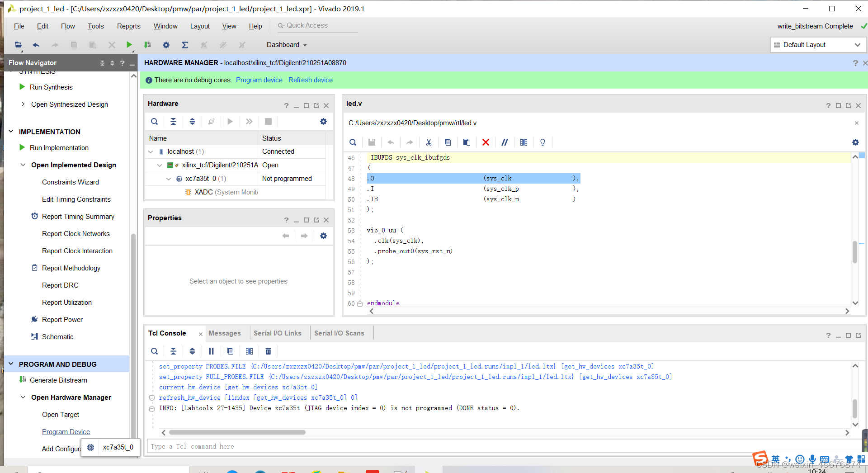
Task: Click search icon in led.v editor
Action: tap(353, 142)
